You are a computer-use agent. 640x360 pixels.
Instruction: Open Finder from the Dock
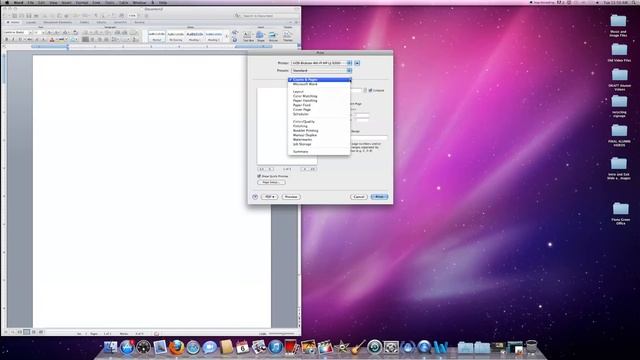(110, 347)
